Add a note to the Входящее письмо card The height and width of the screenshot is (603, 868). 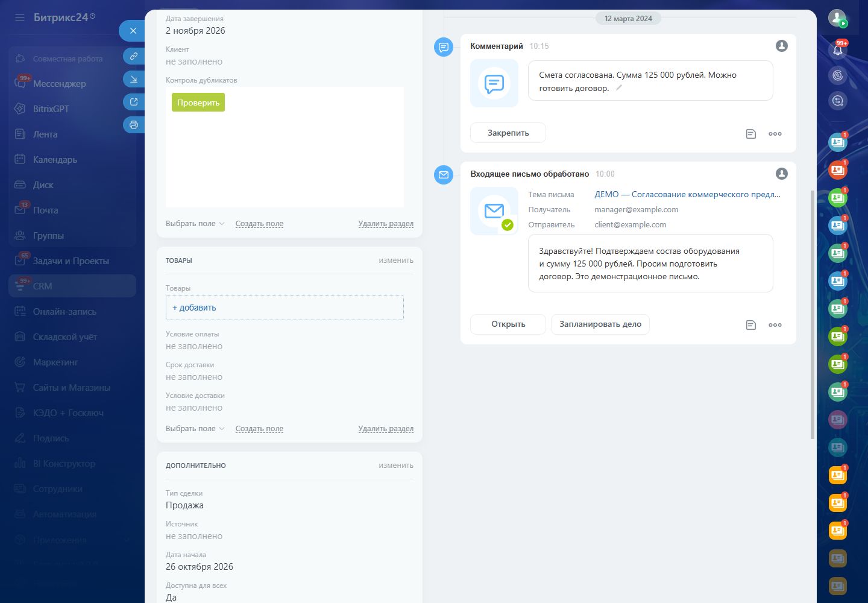pyautogui.click(x=751, y=325)
